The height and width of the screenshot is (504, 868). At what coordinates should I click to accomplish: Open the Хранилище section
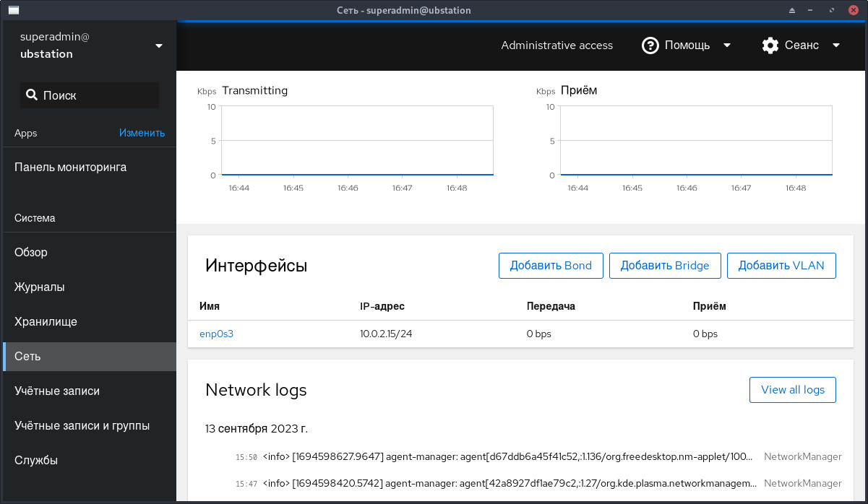90,321
